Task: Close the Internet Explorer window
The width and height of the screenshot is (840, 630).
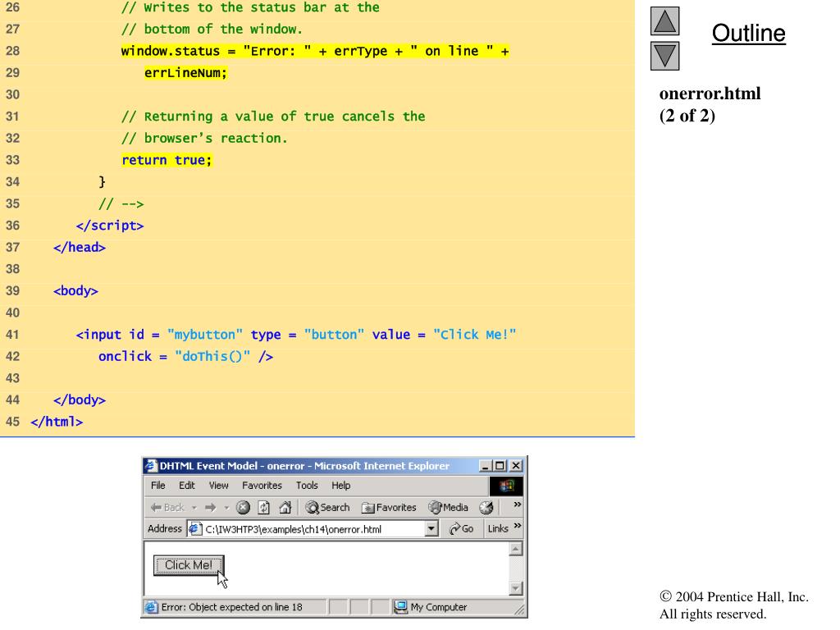Action: 516,466
